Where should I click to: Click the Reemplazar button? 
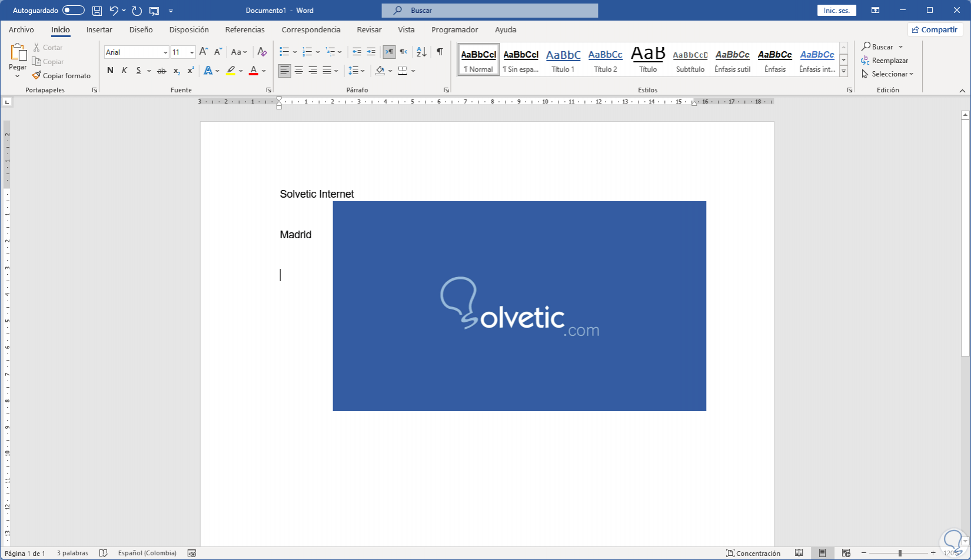tap(884, 61)
